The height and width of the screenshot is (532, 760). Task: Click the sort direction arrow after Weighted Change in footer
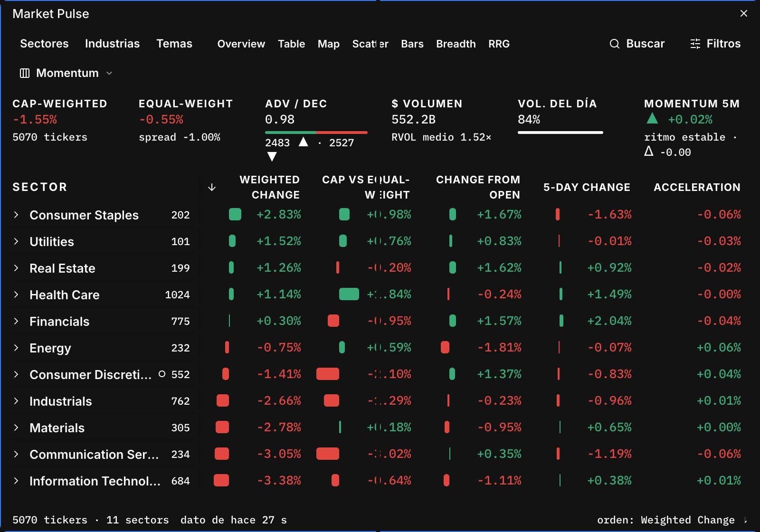pos(745,520)
